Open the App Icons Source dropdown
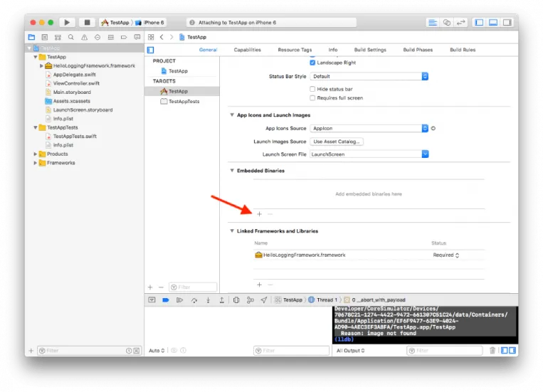This screenshot has width=543, height=392. [x=369, y=128]
